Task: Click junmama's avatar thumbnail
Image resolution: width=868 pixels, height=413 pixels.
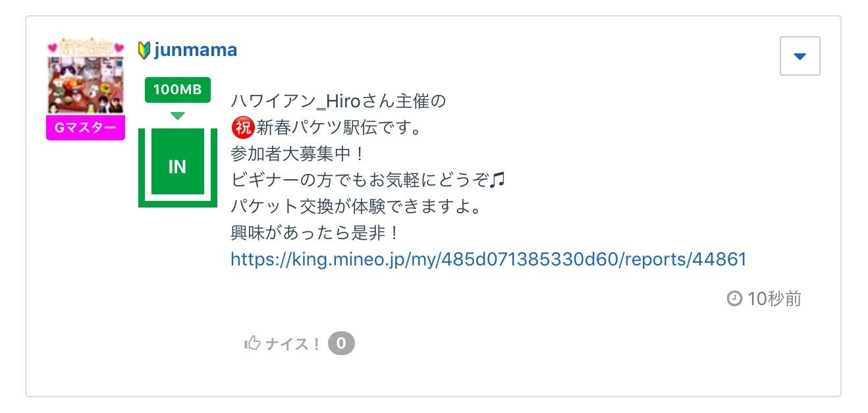Action: (86, 77)
